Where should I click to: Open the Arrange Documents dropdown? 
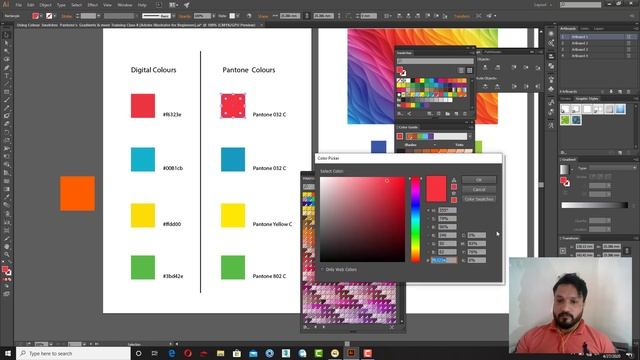[173, 5]
